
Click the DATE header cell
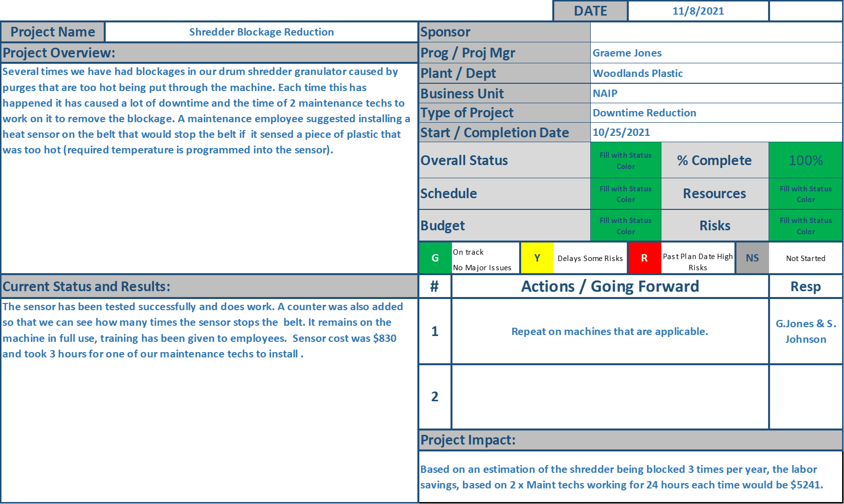pyautogui.click(x=590, y=11)
